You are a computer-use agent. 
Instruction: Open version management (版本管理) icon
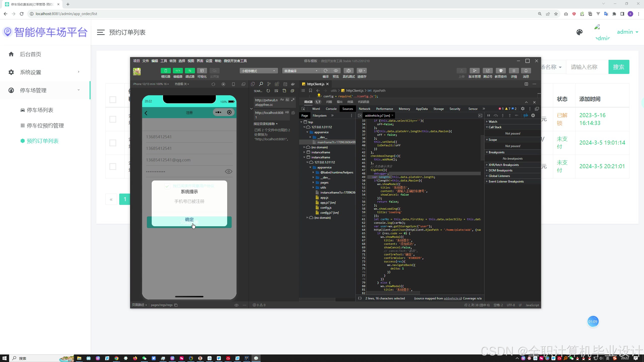pos(474,71)
